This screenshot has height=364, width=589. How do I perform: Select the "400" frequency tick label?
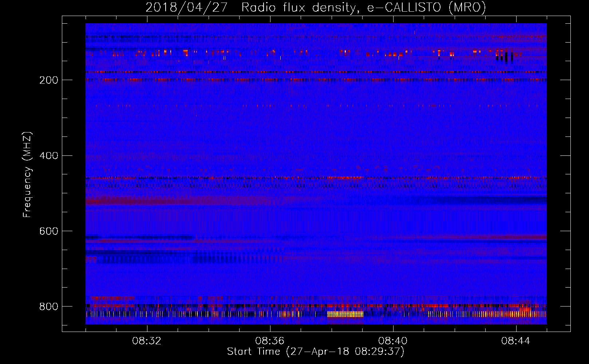[x=49, y=156]
